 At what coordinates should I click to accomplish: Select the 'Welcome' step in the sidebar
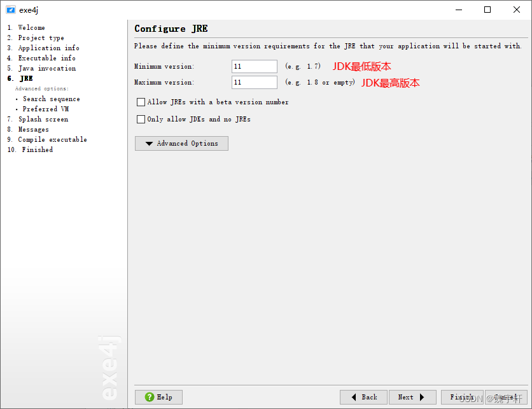pos(32,27)
